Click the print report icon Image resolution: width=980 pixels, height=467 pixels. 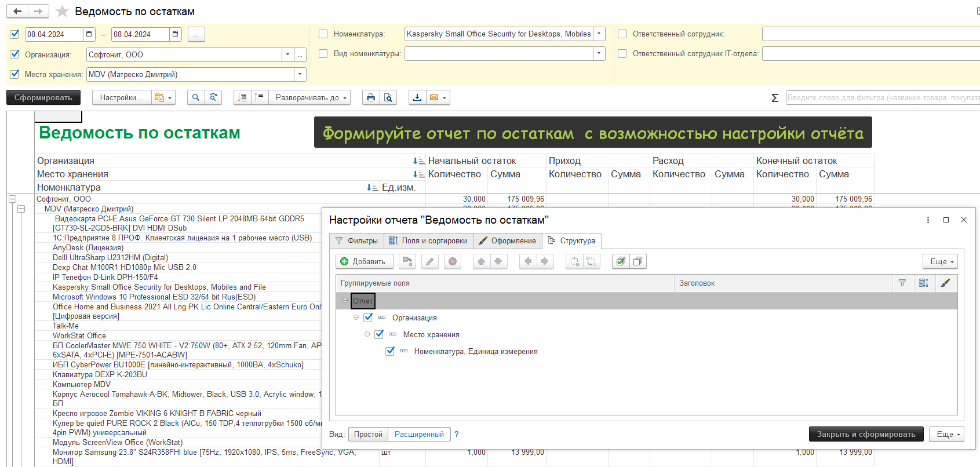pos(371,98)
